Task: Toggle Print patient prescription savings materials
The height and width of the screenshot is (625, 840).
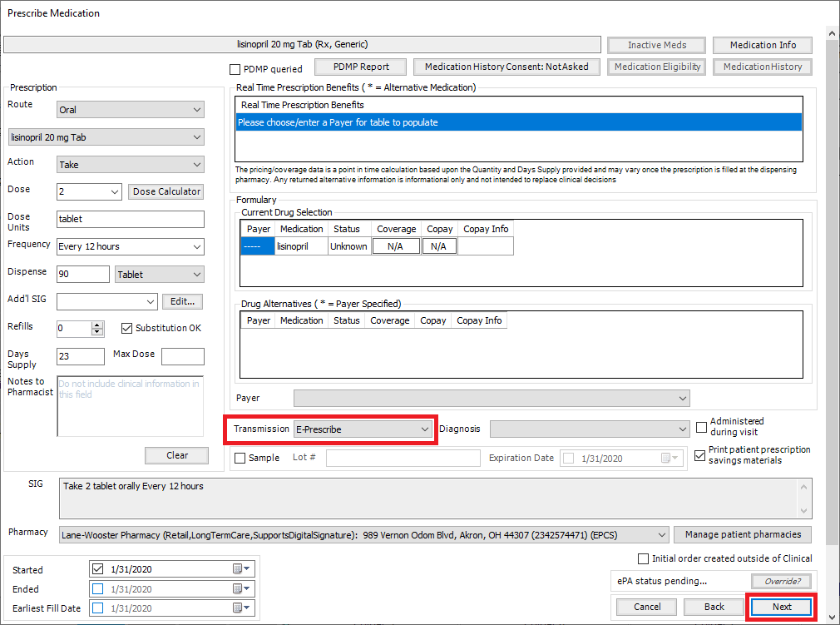Action: click(x=699, y=455)
